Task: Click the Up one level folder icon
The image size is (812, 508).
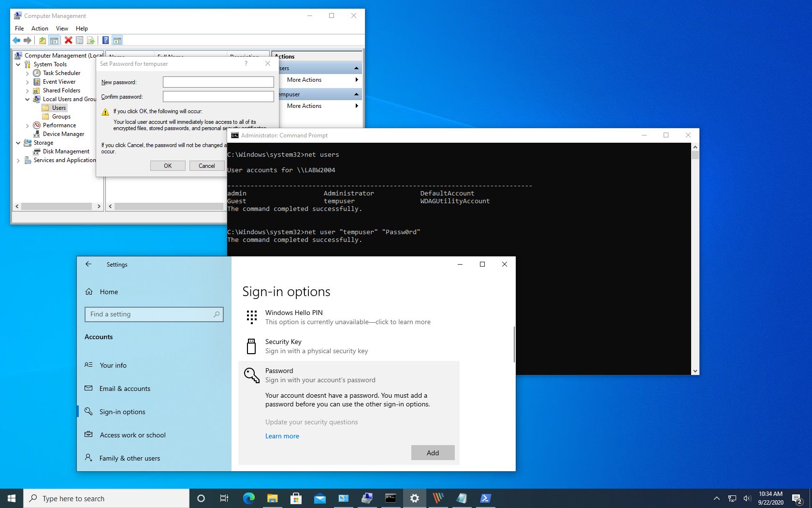Action: click(43, 40)
